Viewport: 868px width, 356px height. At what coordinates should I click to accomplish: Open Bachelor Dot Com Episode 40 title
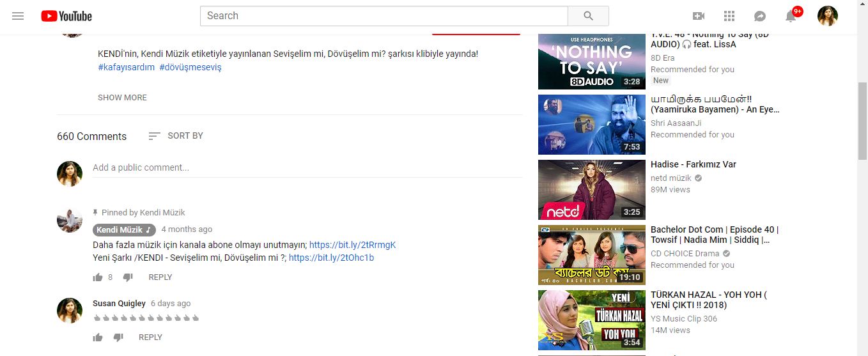coord(715,235)
